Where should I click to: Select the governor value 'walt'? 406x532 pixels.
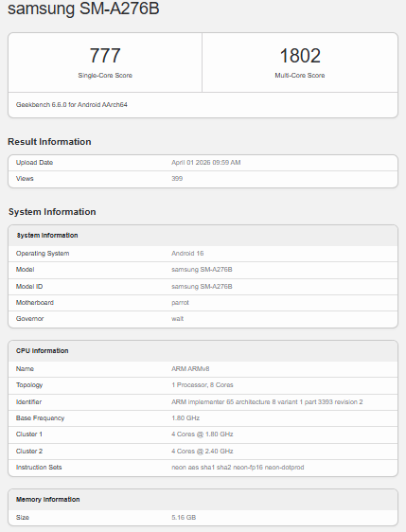[177, 319]
